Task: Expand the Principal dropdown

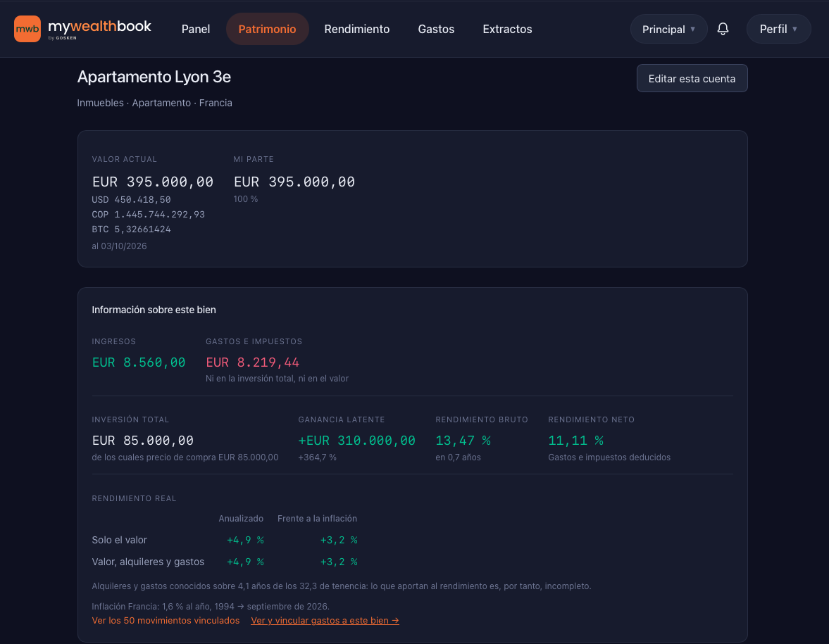Action: click(669, 29)
